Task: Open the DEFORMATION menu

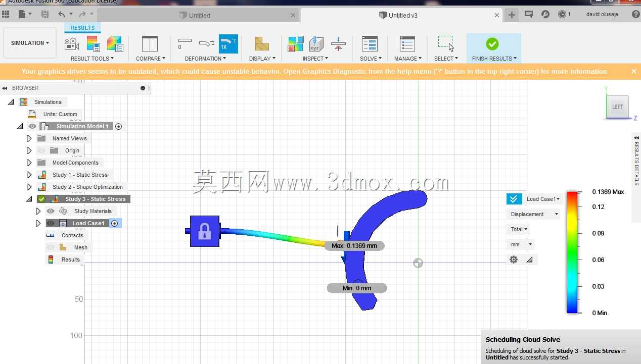Action: 206,59
